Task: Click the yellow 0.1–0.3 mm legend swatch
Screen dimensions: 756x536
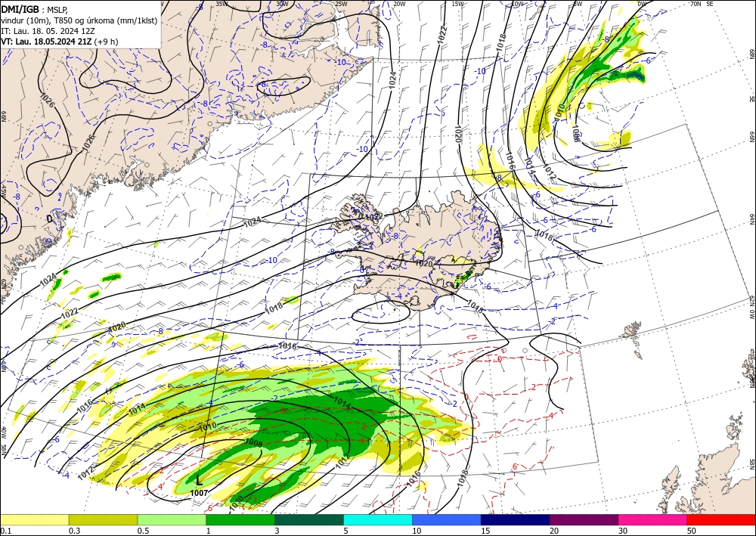Action: coord(34,520)
